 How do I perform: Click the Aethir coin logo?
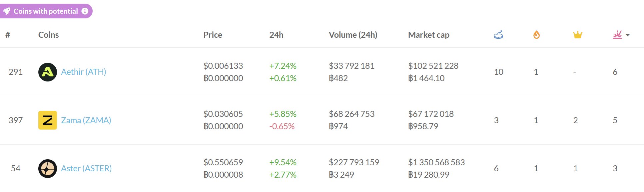(x=48, y=72)
